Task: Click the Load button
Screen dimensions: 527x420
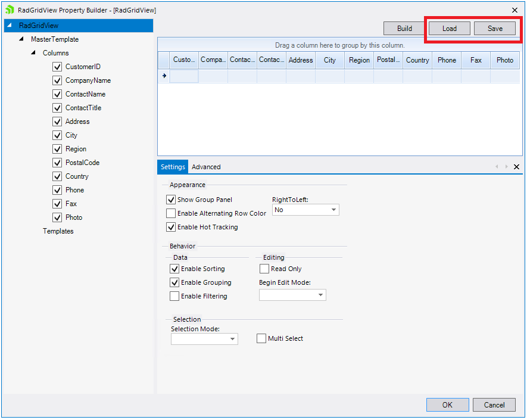Action: point(449,28)
